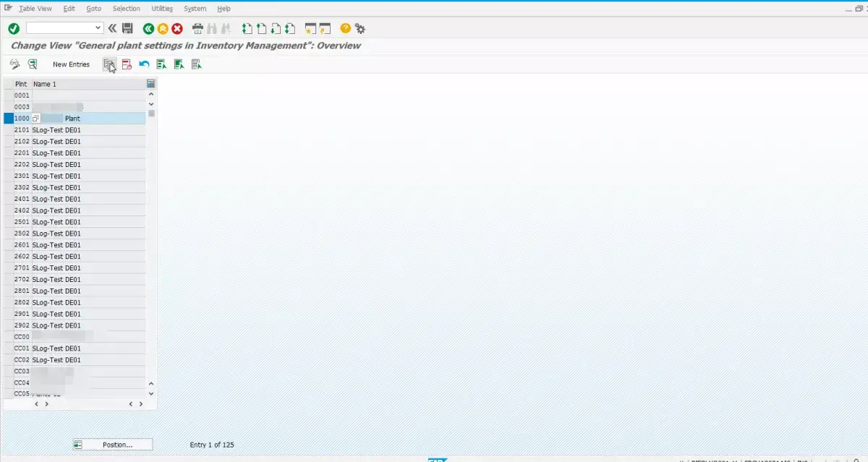Click SLog-Test DE01 name in row 2502

click(56, 234)
